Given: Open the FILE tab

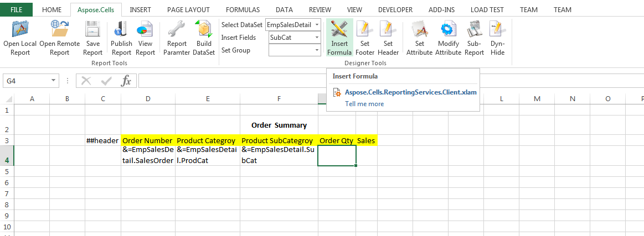Looking at the screenshot, I should click(17, 9).
